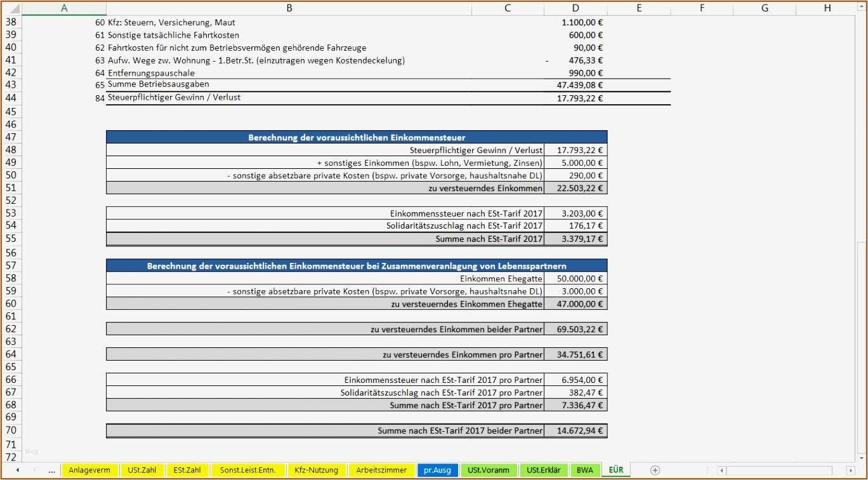Viewport: 868px width, 480px height.
Task: Select the 14.672,94 € final total cell
Action: point(575,430)
